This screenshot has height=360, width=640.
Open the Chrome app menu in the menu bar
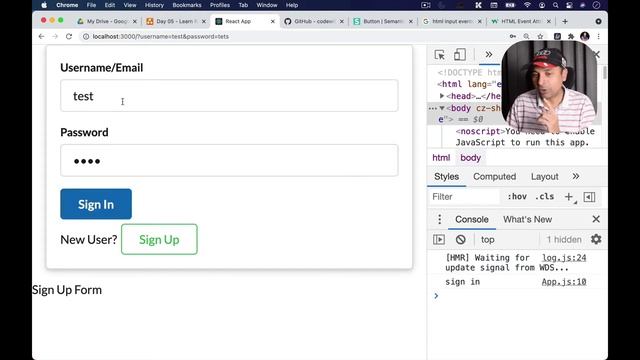[x=67, y=5]
